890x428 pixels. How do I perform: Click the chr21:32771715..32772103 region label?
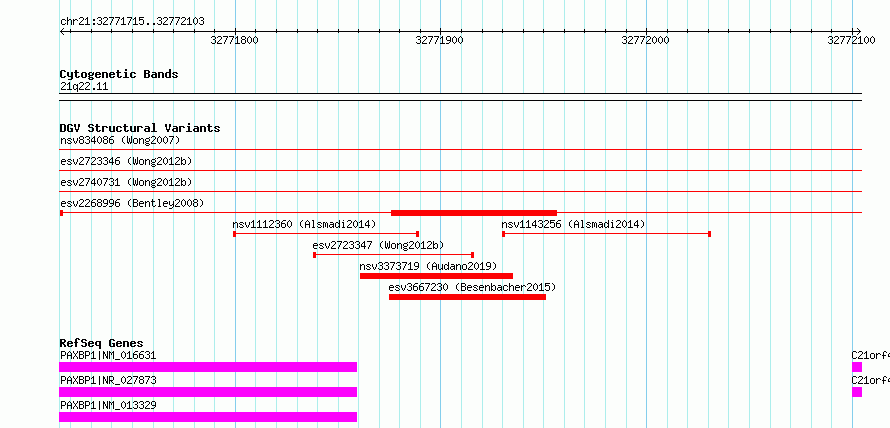[x=132, y=22]
